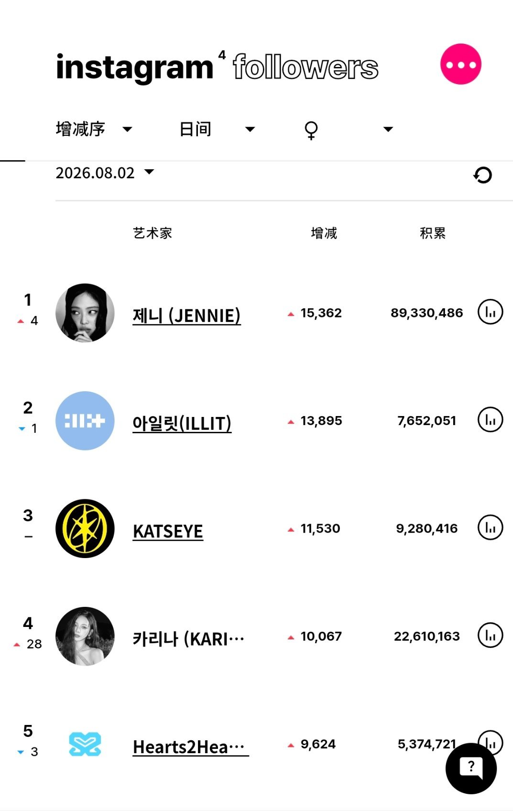Open the 제니 (JENNIE) artist link
This screenshot has width=513, height=812.
pyautogui.click(x=186, y=316)
